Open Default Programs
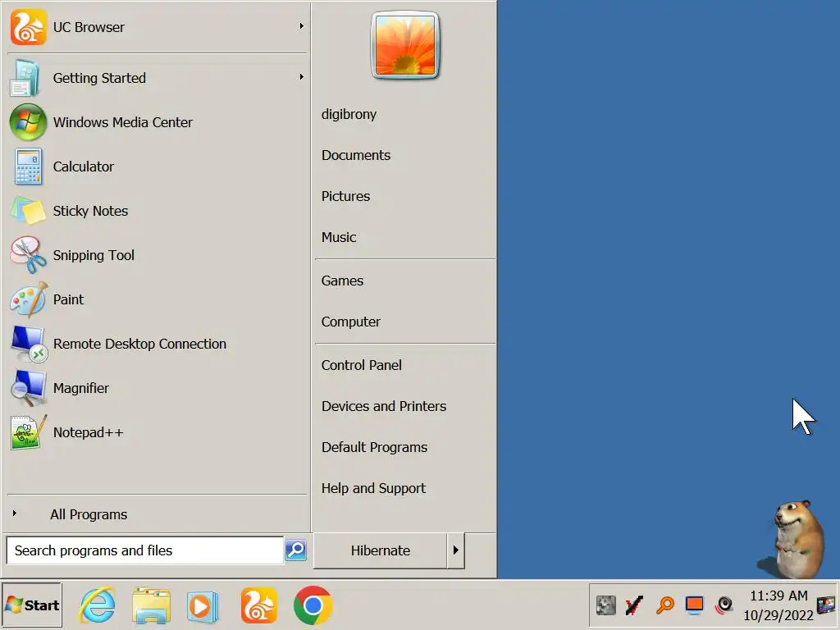The image size is (840, 630). (374, 447)
